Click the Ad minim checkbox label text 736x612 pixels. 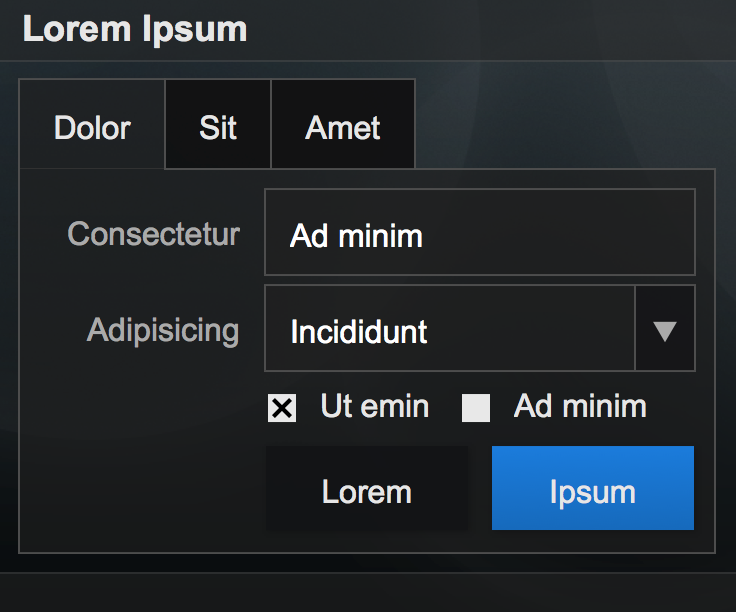pyautogui.click(x=580, y=406)
